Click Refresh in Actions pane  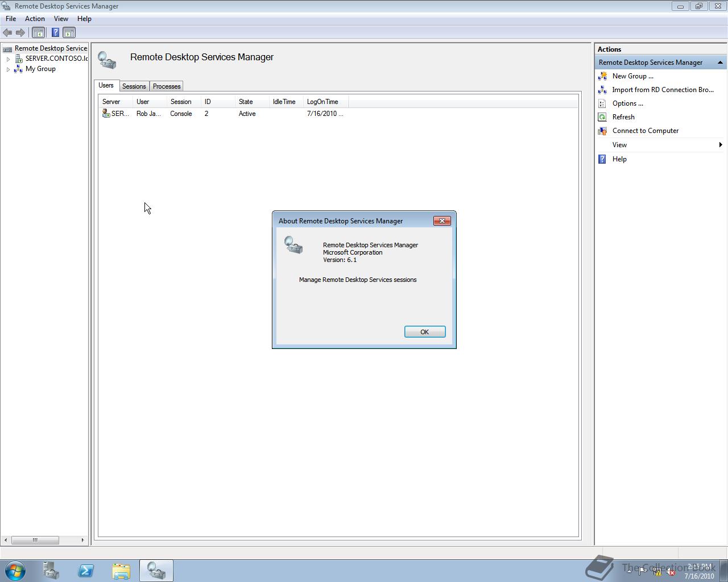pos(623,117)
